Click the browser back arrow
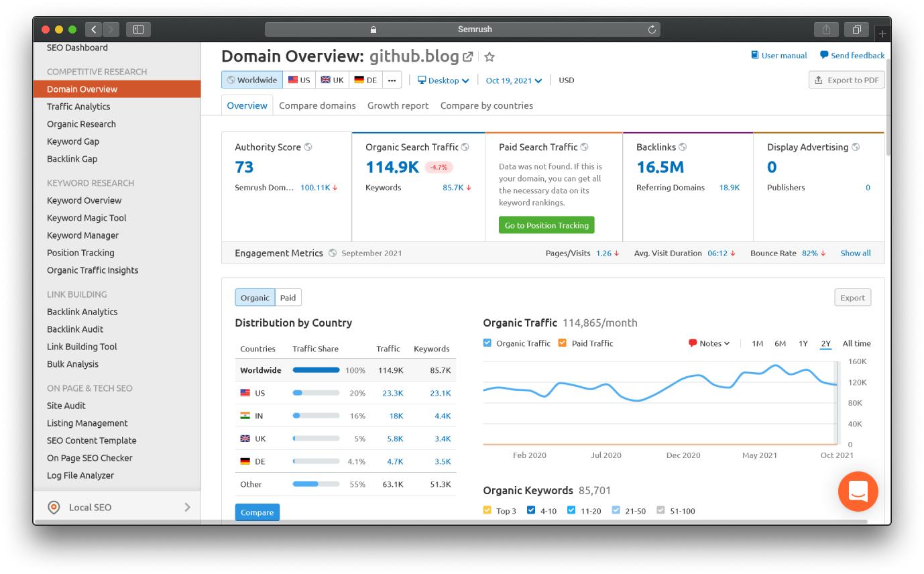 click(94, 30)
